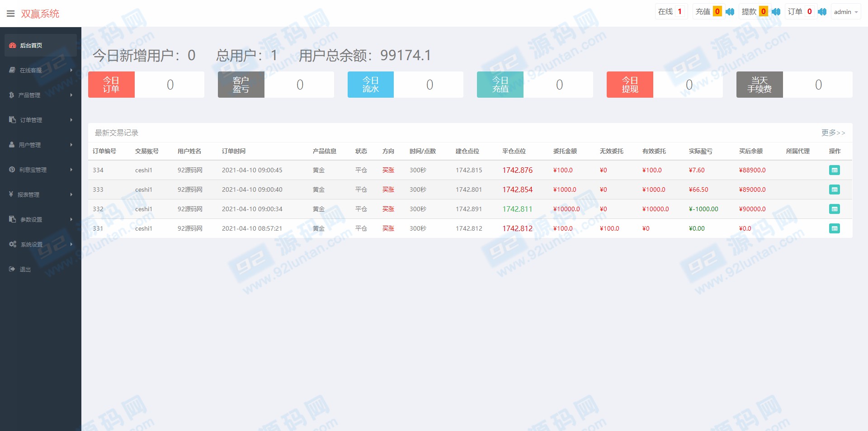The width and height of the screenshot is (868, 431).
Task: Click the 双赢系统 logo title
Action: click(x=40, y=14)
